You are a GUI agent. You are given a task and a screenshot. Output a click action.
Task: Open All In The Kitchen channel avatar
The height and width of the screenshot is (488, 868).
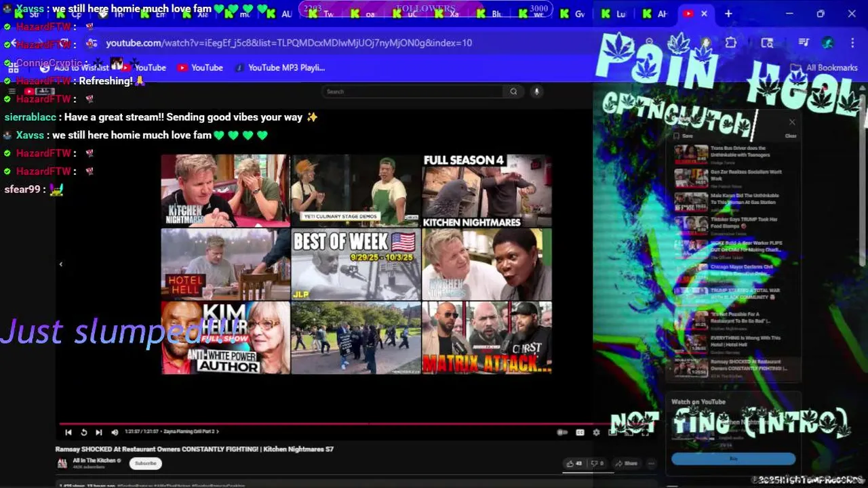(x=62, y=464)
